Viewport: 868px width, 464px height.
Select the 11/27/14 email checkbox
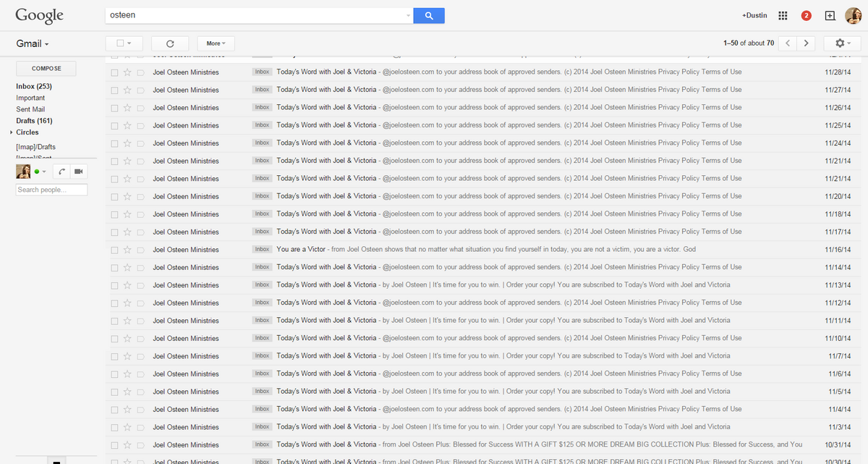[x=114, y=90]
